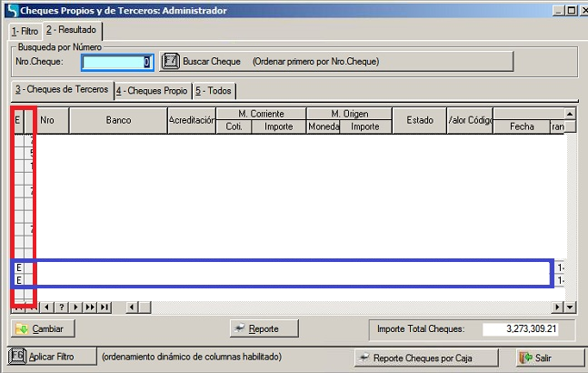Sort grid by Estado column header

point(419,120)
